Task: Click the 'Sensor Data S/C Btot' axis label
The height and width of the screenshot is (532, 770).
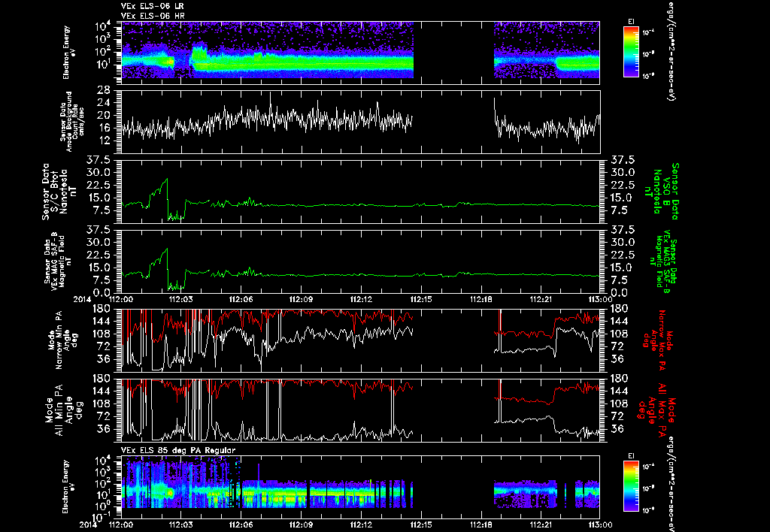Action: pos(58,192)
